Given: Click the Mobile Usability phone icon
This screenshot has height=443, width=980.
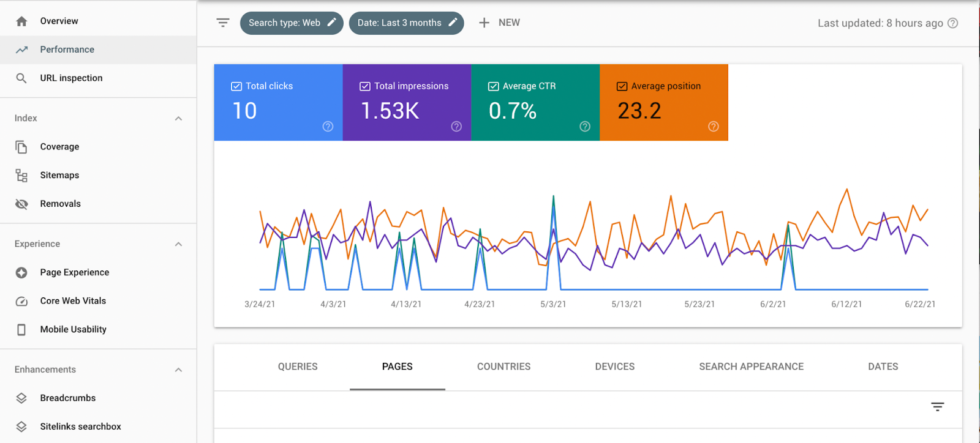Looking at the screenshot, I should tap(21, 330).
